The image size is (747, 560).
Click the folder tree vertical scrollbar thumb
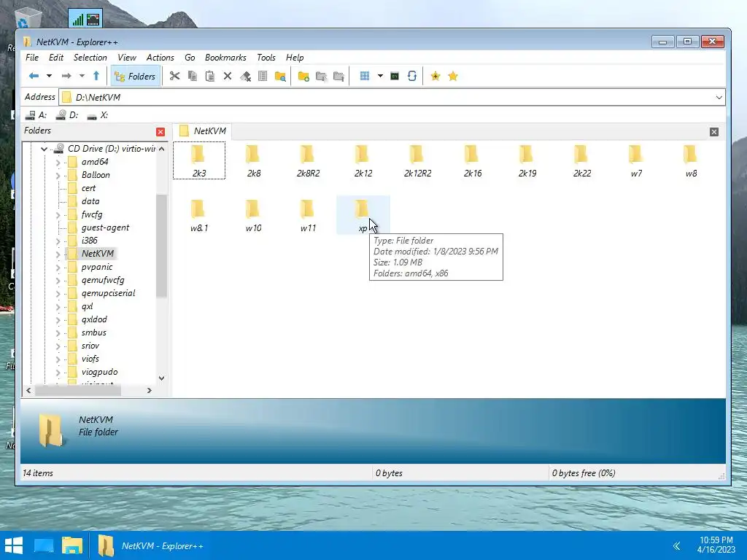161,246
